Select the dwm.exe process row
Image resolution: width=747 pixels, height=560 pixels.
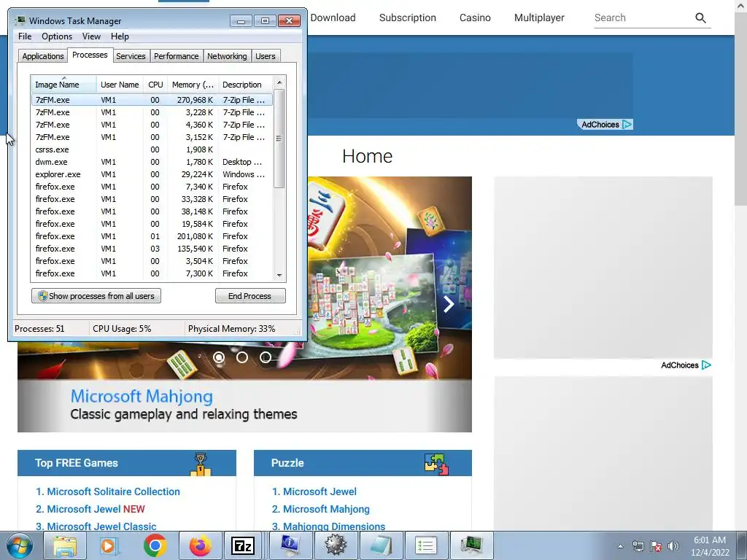tap(152, 162)
